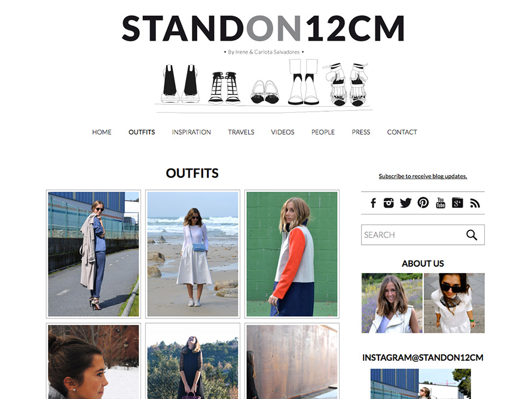Click the About Us sunglasses portrait photo
532x399 pixels.
[x=454, y=303]
